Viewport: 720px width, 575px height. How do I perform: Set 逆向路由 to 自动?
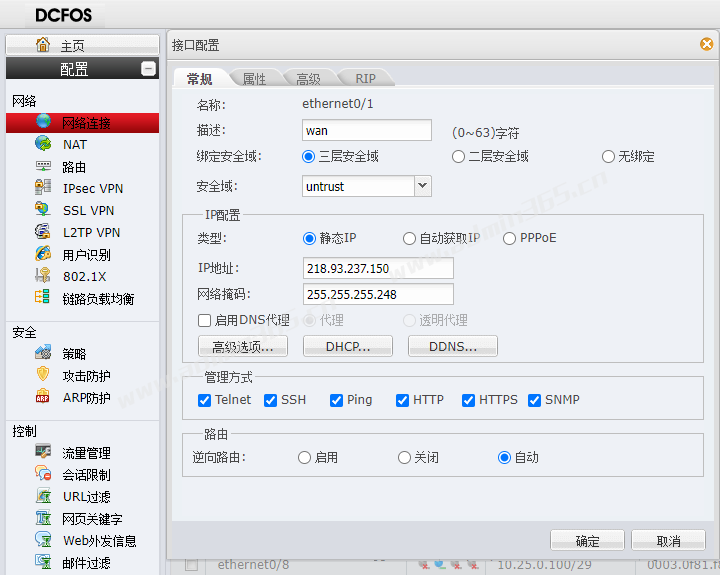(504, 457)
